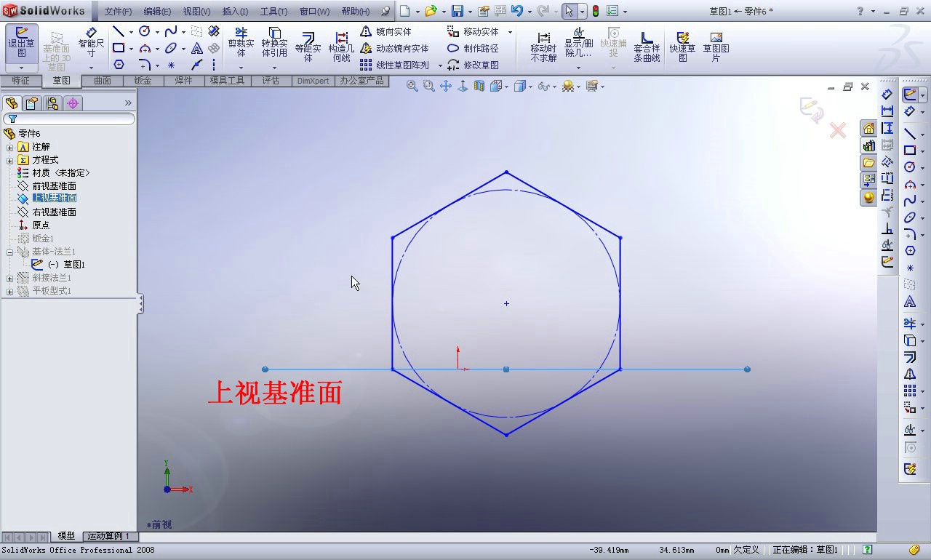
Task: Open the Exit Sketch dropdown arrow
Action: tap(22, 68)
